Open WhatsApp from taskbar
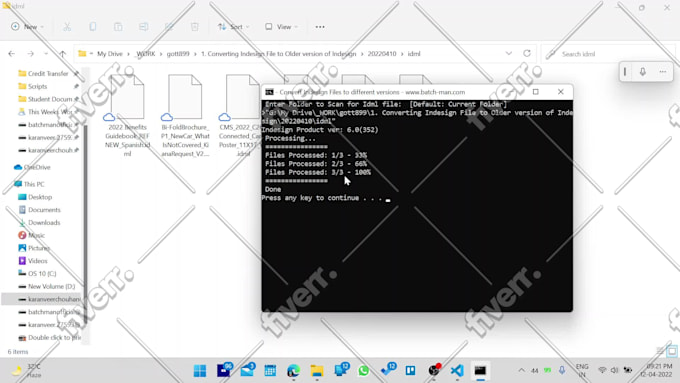Screen dimensions: 680x383 [x=364, y=370]
